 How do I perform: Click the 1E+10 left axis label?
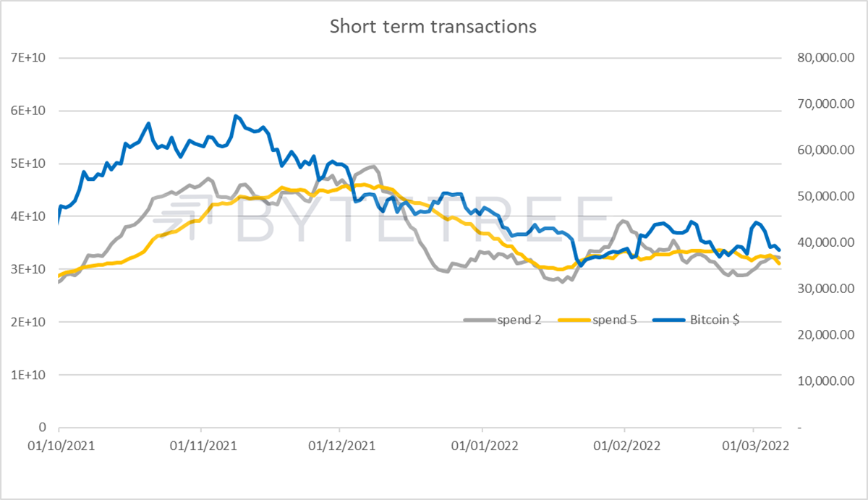[30, 375]
